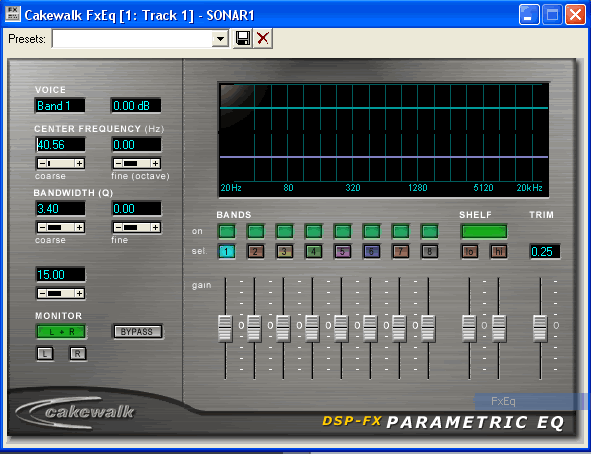Select band 3 with sel button
This screenshot has width=591, height=454.
click(x=285, y=251)
